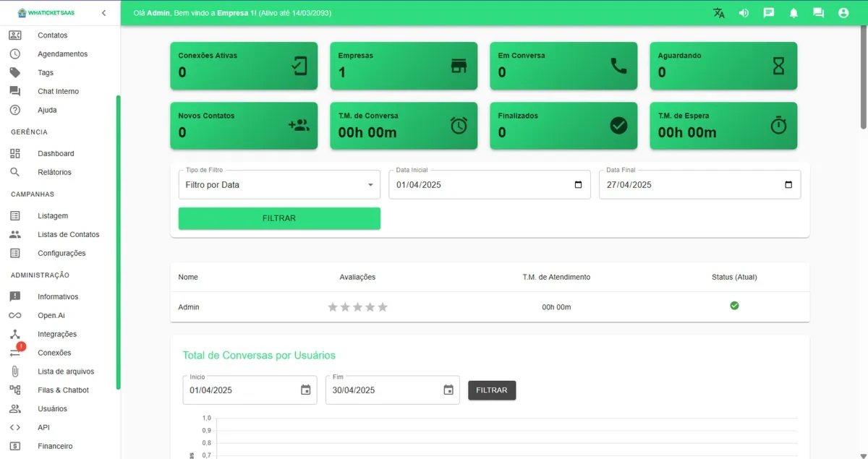Open the Fim date calendar icon

[x=448, y=390]
